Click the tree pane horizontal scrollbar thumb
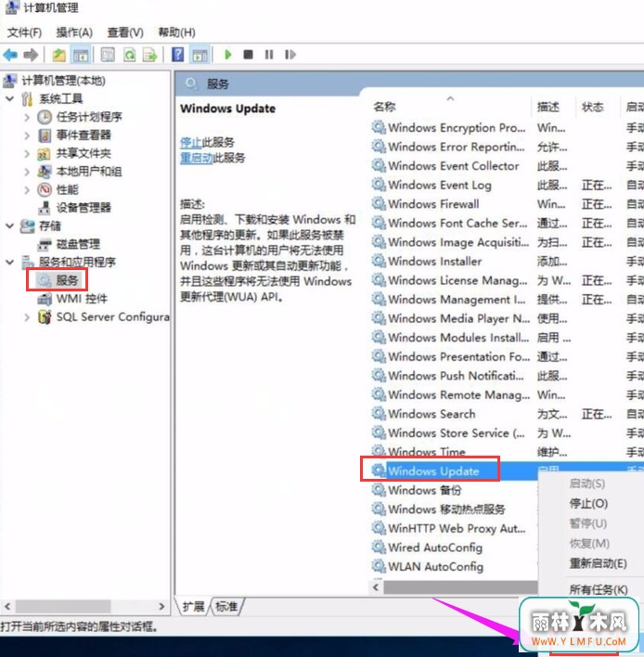 (64, 606)
